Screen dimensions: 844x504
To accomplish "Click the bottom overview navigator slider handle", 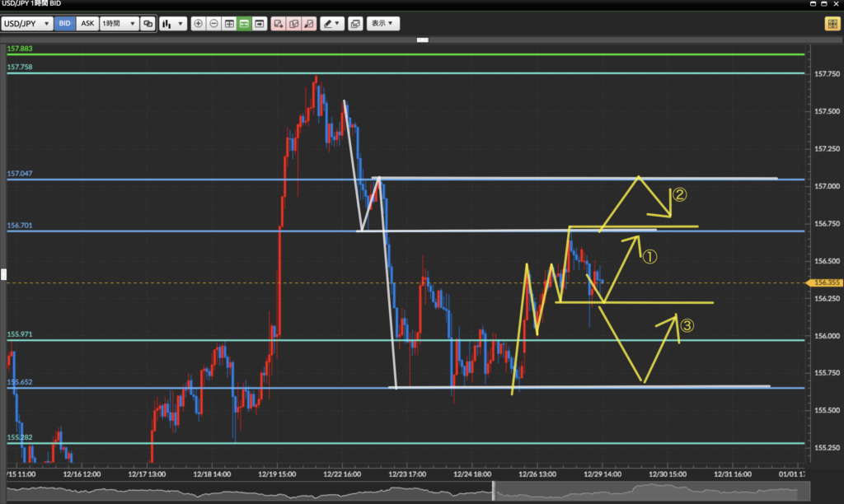I will pyautogui.click(x=494, y=492).
